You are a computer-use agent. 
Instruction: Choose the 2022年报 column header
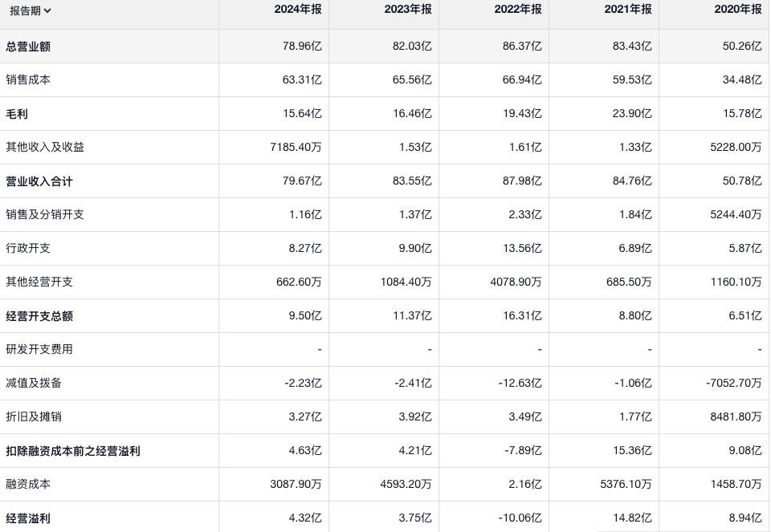coord(517,10)
